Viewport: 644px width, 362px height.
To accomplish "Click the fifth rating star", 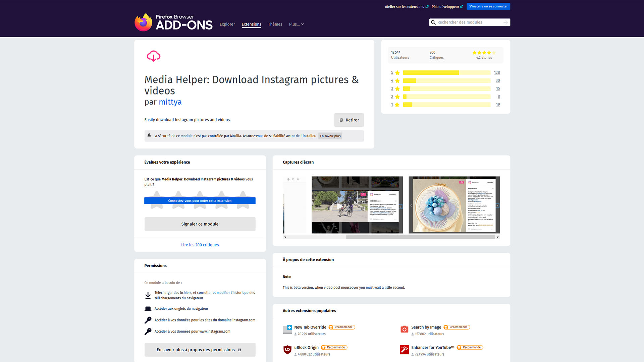I will 243,200.
